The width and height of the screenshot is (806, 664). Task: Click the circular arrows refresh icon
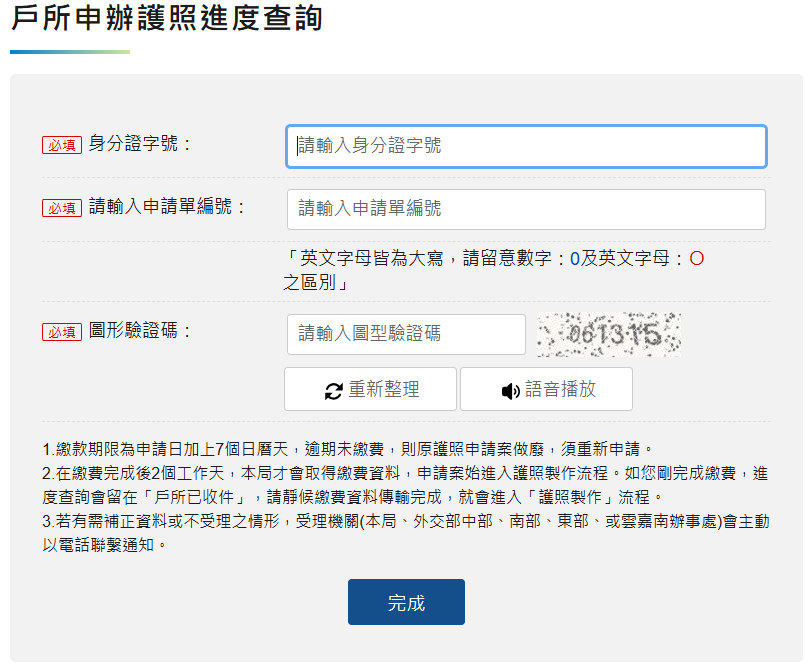(x=334, y=391)
